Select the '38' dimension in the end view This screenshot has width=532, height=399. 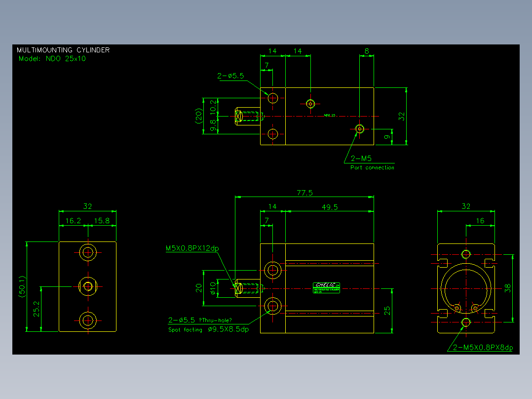click(x=507, y=288)
